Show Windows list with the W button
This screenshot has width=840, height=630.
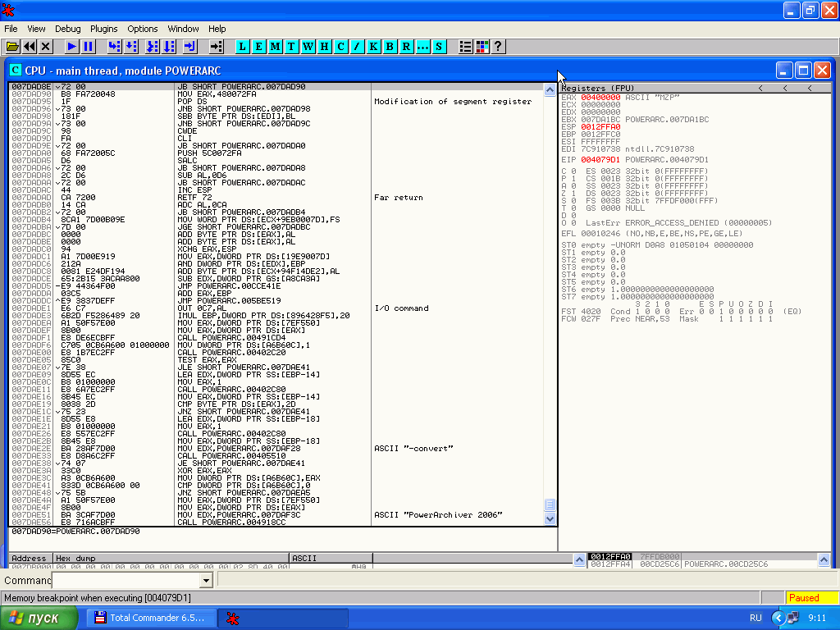coord(308,47)
